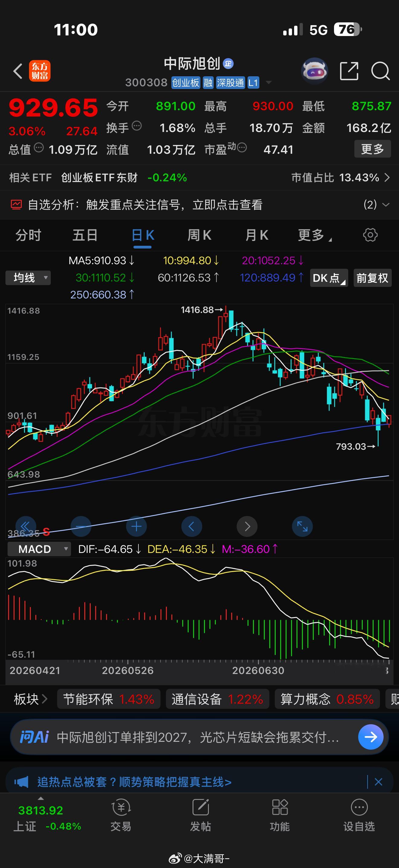Tap info icon next to 市盈
Viewport: 399px width, 868px height.
(x=242, y=148)
